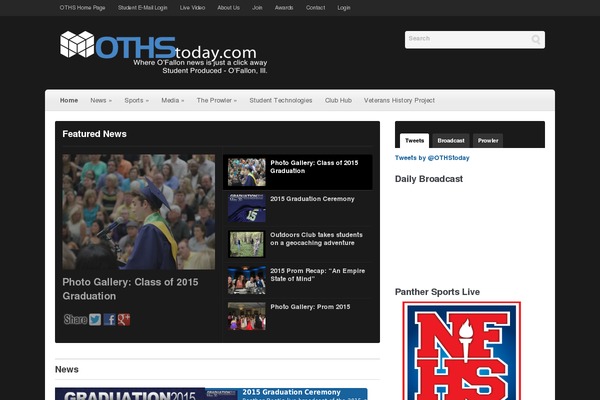Select Outdoors Club geocaching thumbnail
Viewport: 600px width, 400px height.
coord(246,244)
